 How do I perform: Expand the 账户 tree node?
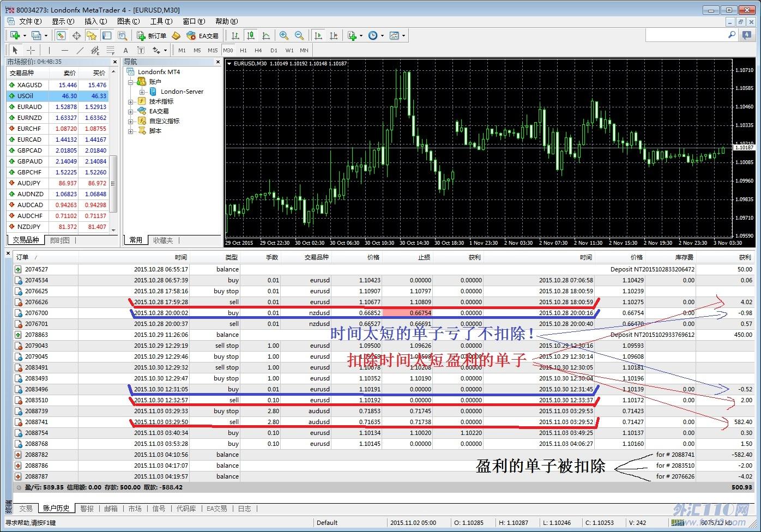131,82
